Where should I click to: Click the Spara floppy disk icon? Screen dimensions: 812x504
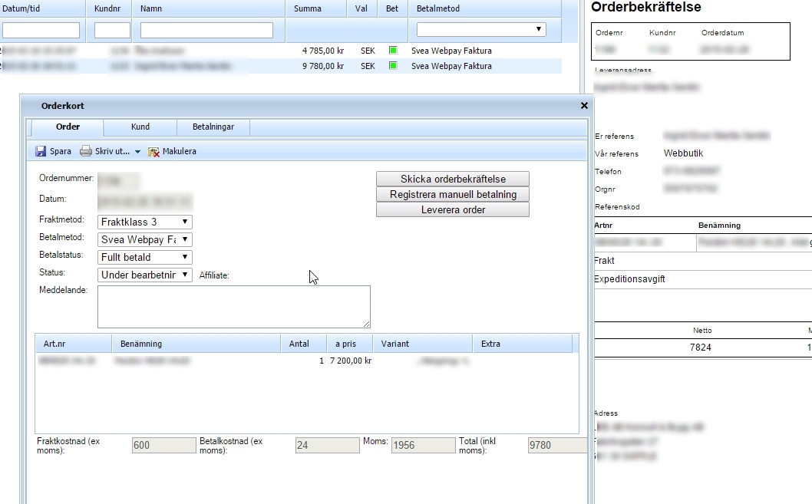click(x=41, y=151)
